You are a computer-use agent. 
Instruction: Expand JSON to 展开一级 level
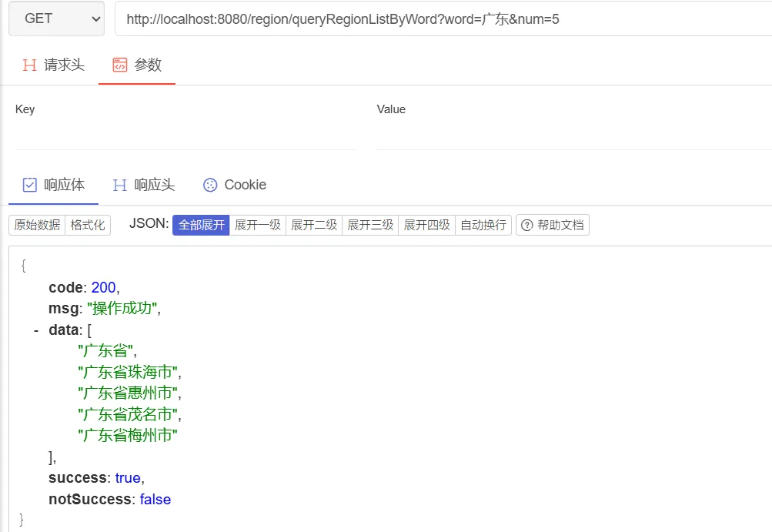coord(258,225)
